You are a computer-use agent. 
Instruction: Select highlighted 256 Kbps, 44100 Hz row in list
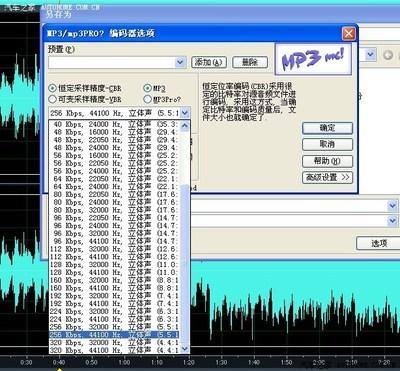(114, 335)
